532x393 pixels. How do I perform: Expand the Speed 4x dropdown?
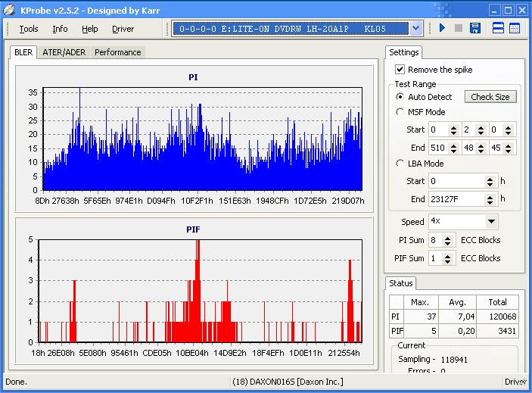pos(491,222)
